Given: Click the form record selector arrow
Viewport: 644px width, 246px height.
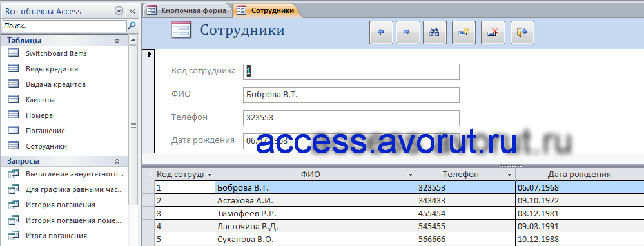Looking at the screenshot, I should click(149, 54).
